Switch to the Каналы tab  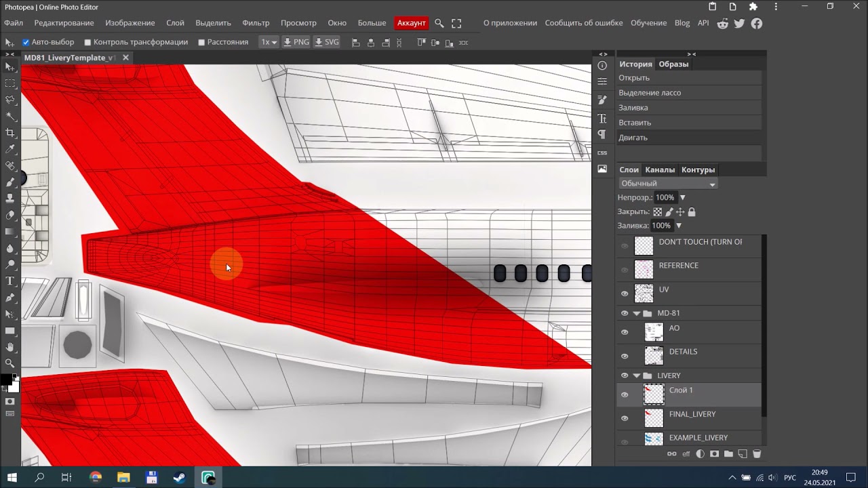[x=660, y=170]
